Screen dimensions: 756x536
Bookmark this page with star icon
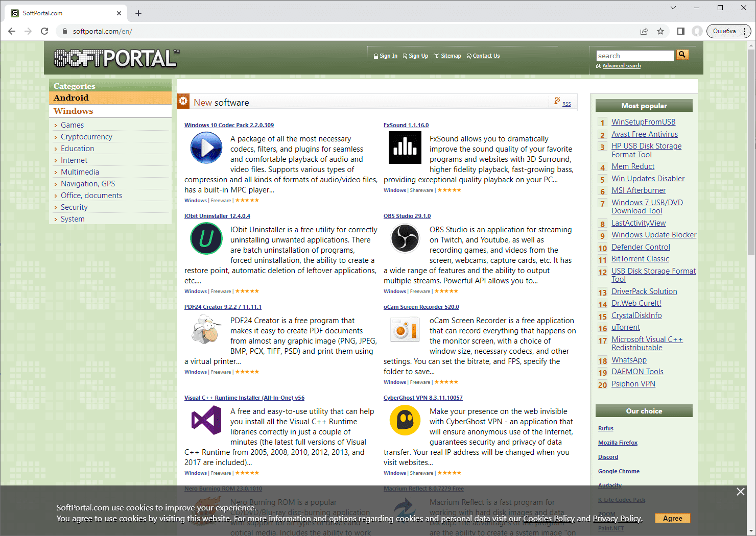click(660, 31)
